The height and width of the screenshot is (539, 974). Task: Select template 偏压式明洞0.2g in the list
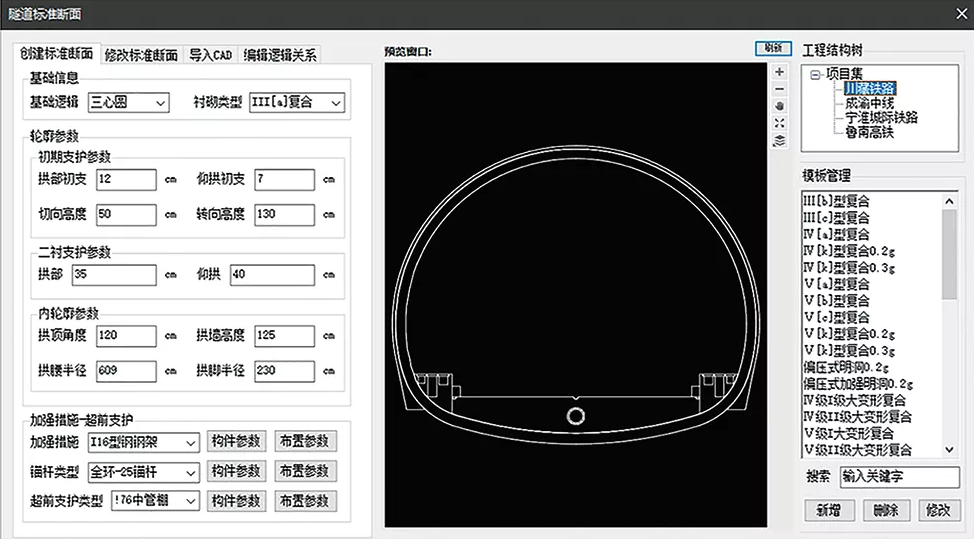pos(846,367)
